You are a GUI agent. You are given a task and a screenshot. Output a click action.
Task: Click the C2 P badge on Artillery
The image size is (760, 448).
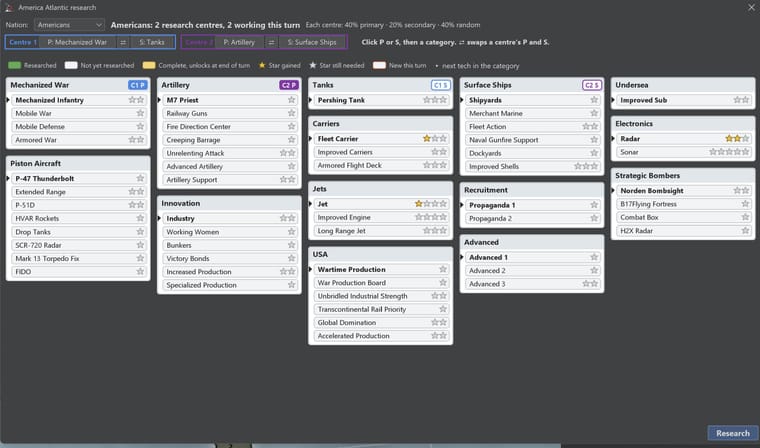289,85
